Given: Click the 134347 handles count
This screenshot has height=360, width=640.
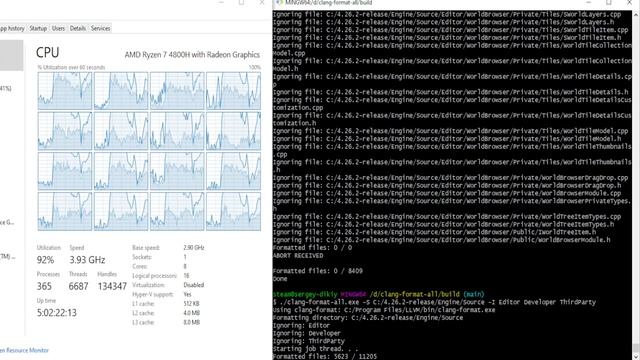Looking at the screenshot, I should 112,287.
